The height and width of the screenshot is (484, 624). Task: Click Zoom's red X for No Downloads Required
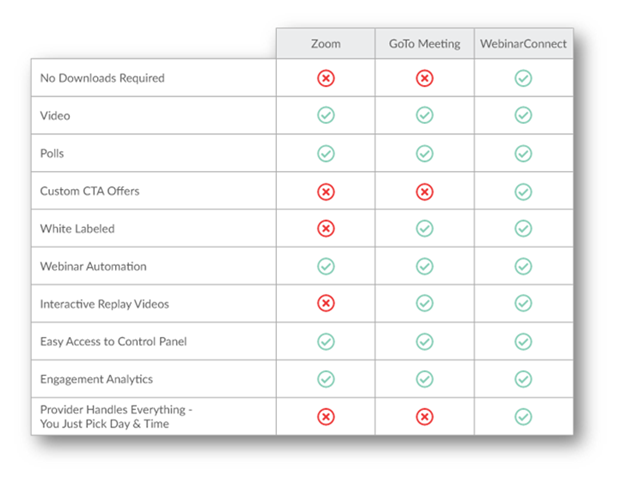pos(326,78)
